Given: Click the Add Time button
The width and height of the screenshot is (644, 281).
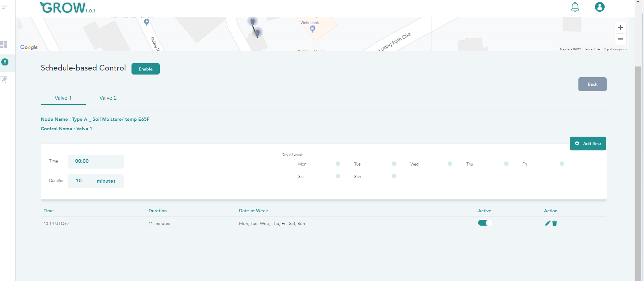Looking at the screenshot, I should click(588, 144).
